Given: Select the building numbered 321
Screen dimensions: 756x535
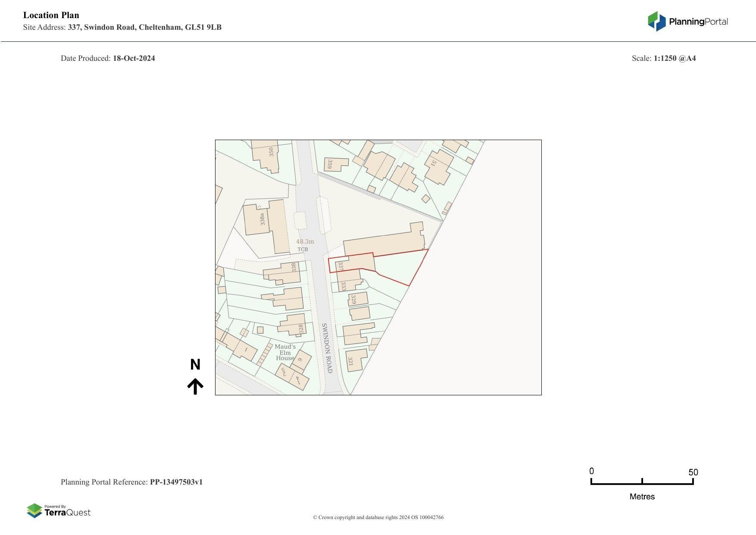Looking at the screenshot, I should tap(356, 360).
